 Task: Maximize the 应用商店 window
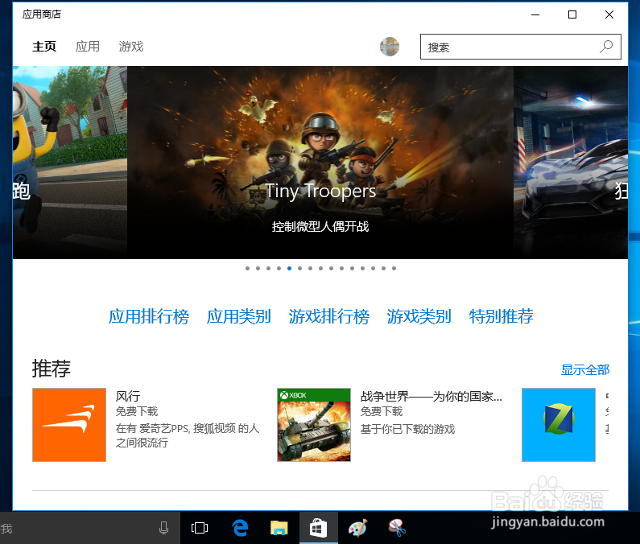(x=572, y=15)
